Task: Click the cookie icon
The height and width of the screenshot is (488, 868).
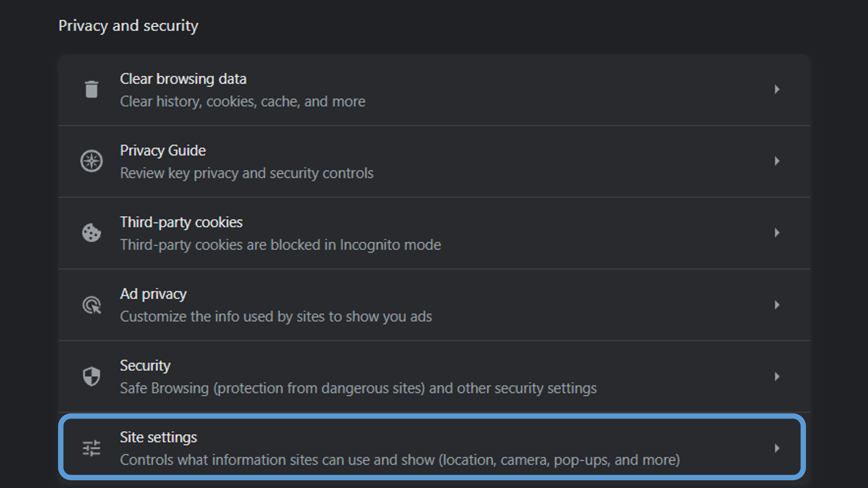Action: 91,233
